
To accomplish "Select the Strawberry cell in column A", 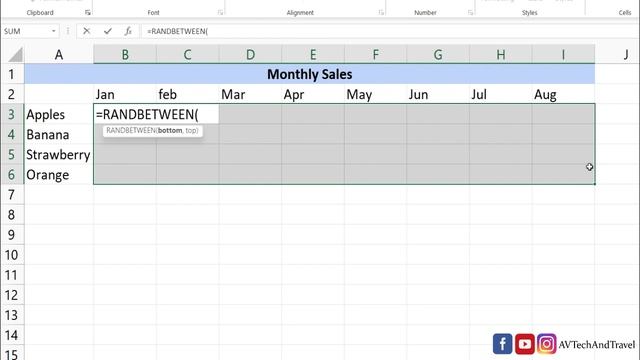I will tap(58, 155).
